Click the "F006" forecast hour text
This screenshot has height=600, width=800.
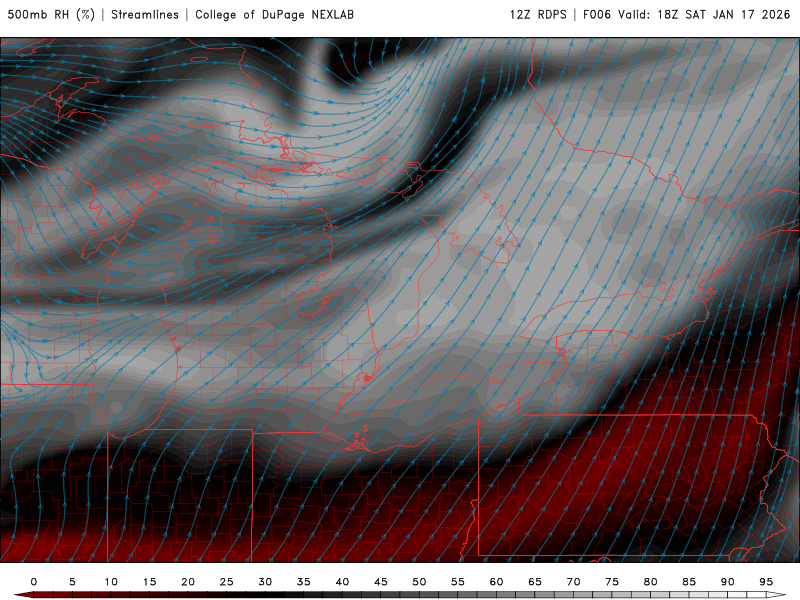click(x=596, y=14)
